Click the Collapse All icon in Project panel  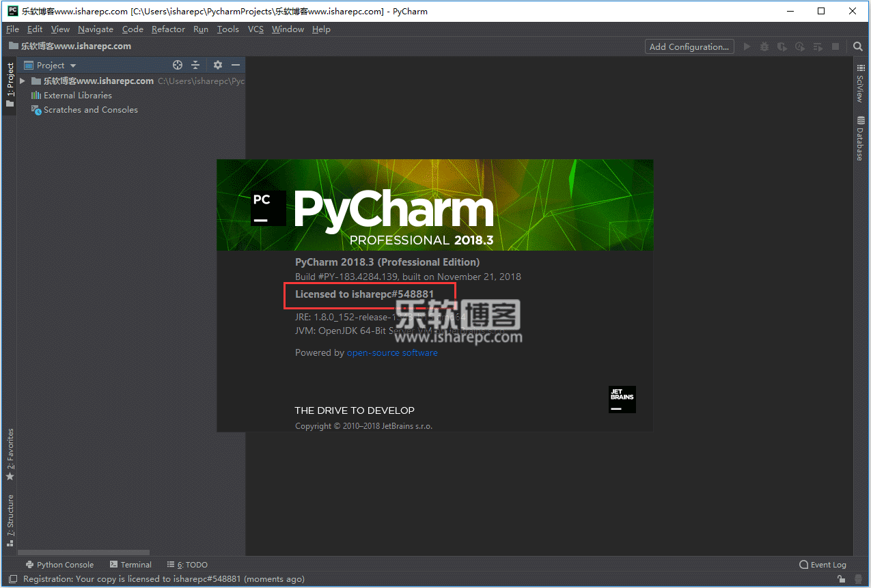[x=195, y=65]
